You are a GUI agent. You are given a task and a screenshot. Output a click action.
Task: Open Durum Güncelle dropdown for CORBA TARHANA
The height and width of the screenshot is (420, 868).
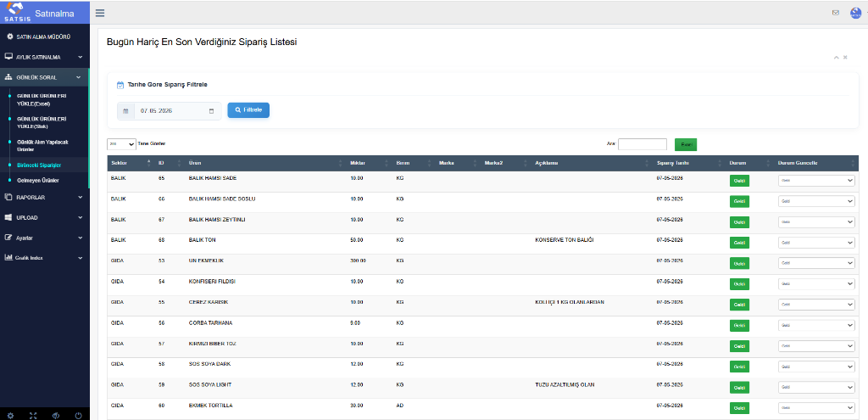point(816,325)
